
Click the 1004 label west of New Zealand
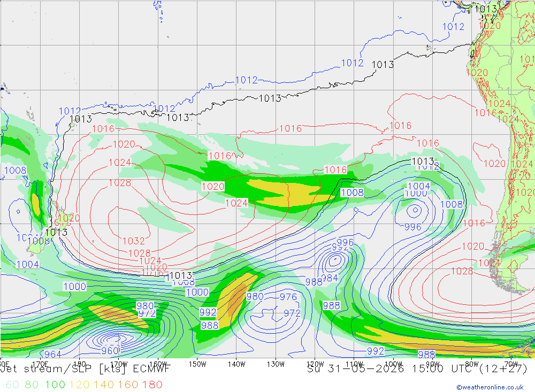coord(28,264)
